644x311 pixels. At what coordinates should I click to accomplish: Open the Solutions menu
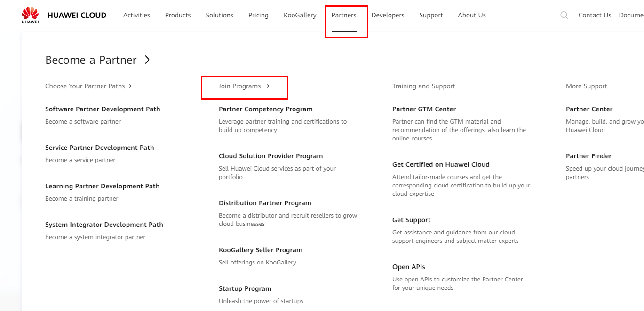(219, 15)
